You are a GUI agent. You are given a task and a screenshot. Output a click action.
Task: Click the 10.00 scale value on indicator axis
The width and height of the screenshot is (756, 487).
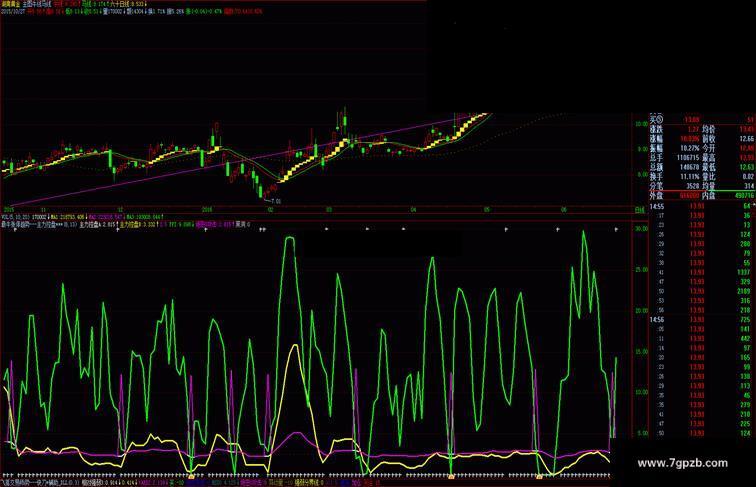642,392
